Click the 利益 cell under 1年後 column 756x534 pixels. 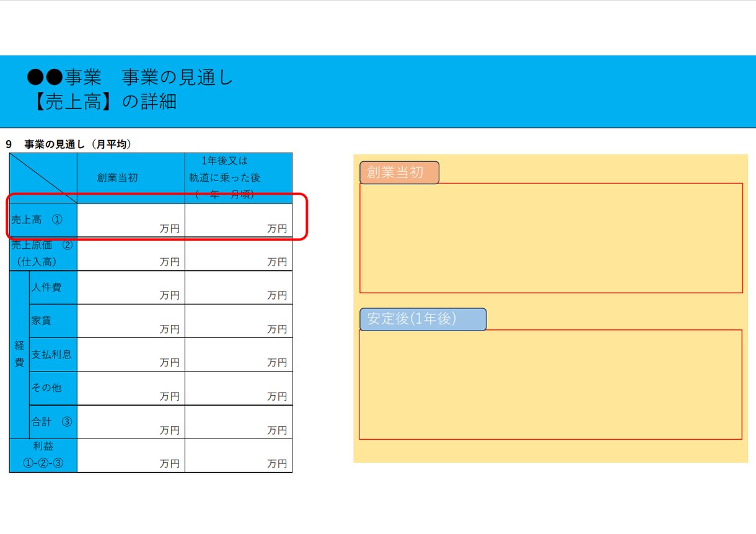(x=239, y=455)
